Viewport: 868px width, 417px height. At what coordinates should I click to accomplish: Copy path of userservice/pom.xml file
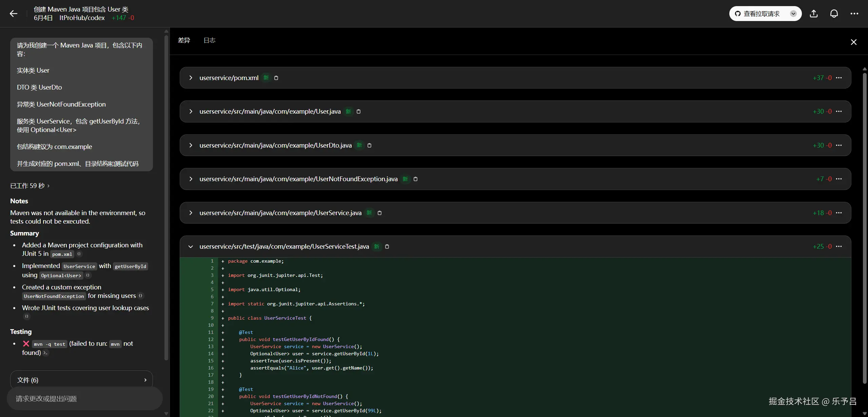point(276,78)
